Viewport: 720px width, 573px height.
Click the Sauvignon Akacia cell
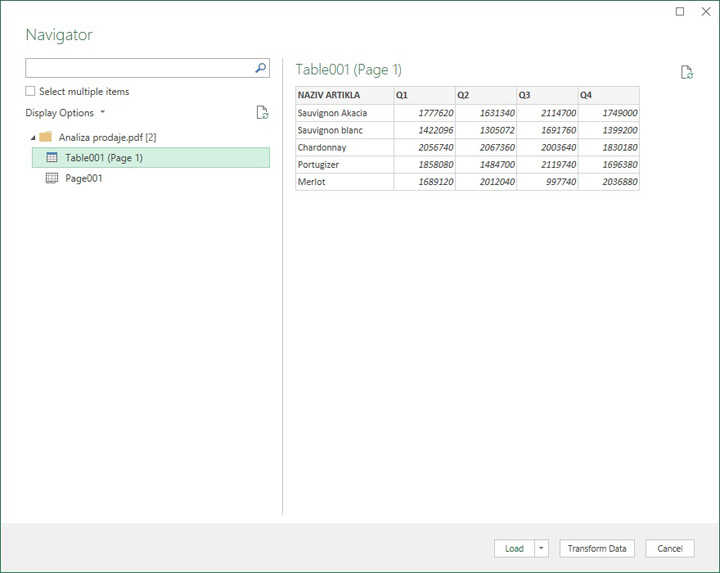pyautogui.click(x=344, y=113)
